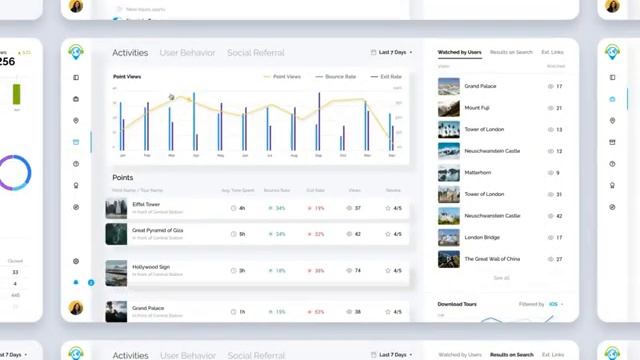Switch to the User Behavior tab
Image resolution: width=640 pixels, height=360 pixels.
tap(187, 53)
